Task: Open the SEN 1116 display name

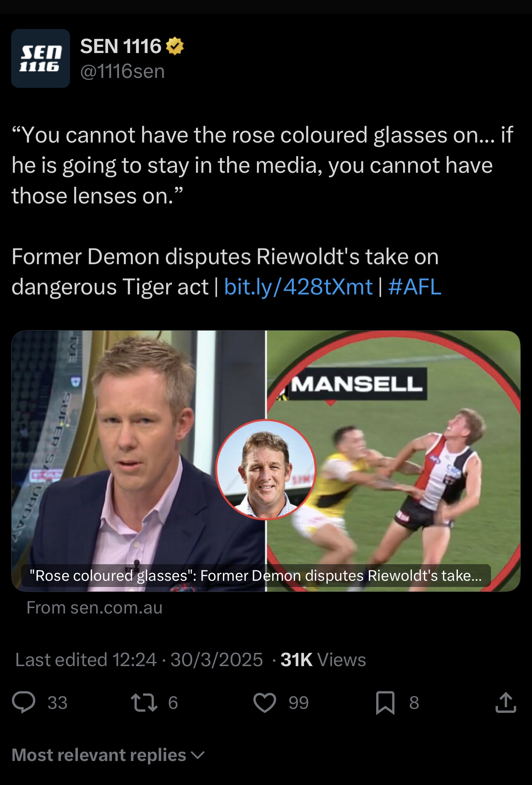Action: coord(121,46)
